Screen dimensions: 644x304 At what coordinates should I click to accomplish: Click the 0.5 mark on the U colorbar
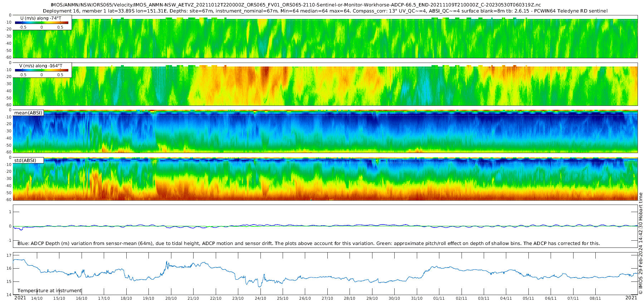pos(60,27)
